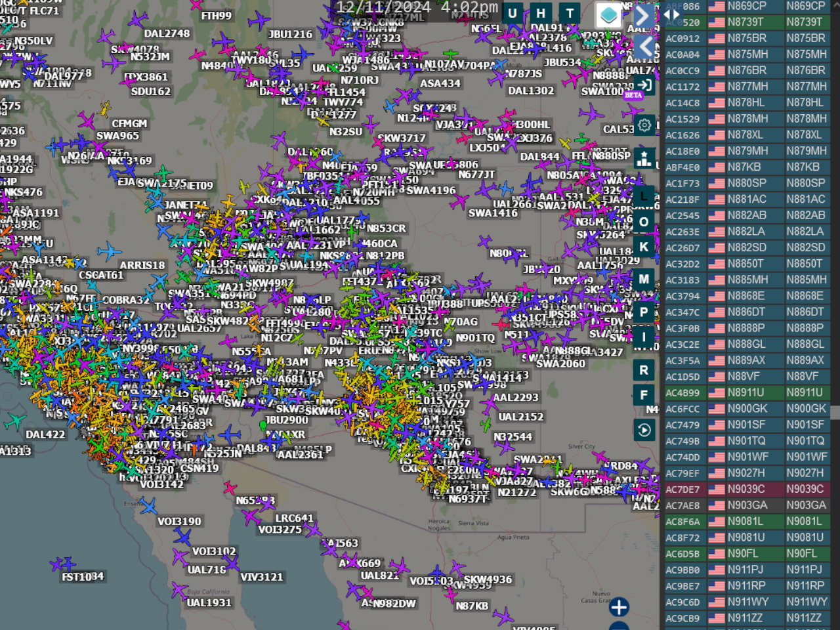The image size is (840, 630).
Task: Click the aircraft list scrollbar thumb
Action: [x=835, y=412]
